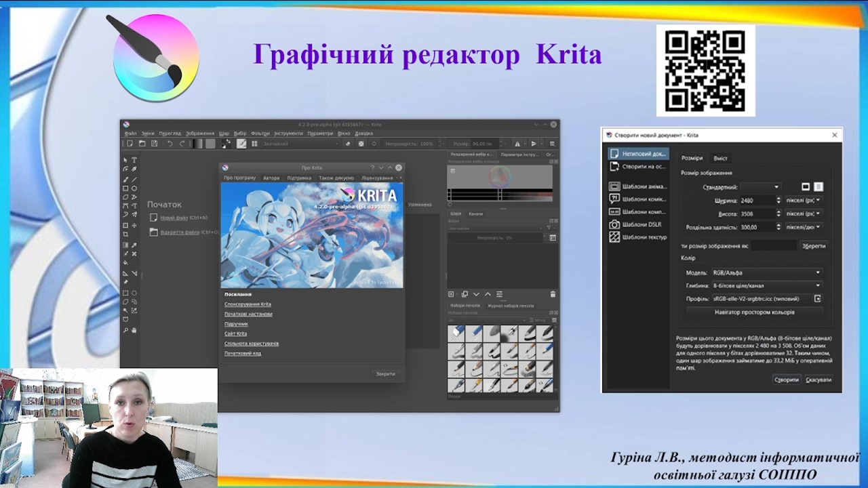
Task: Open height units dropdown next to 3508
Action: click(804, 213)
